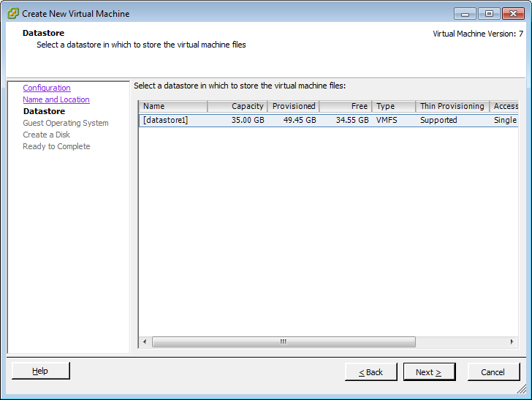Click the Back button

370,372
